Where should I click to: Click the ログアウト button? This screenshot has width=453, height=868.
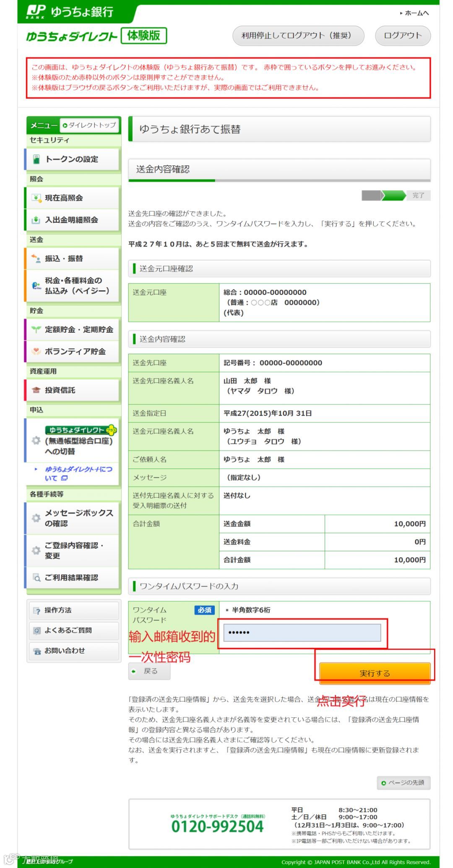[403, 36]
